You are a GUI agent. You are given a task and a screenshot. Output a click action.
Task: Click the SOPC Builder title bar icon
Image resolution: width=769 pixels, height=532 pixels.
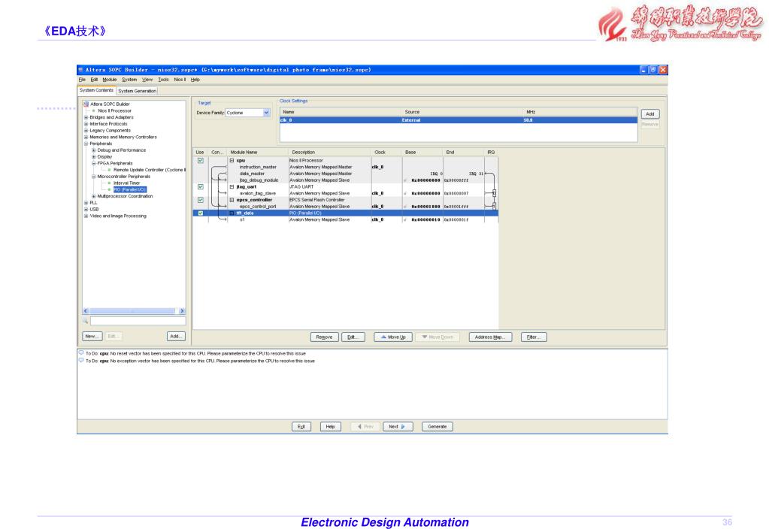(81, 70)
